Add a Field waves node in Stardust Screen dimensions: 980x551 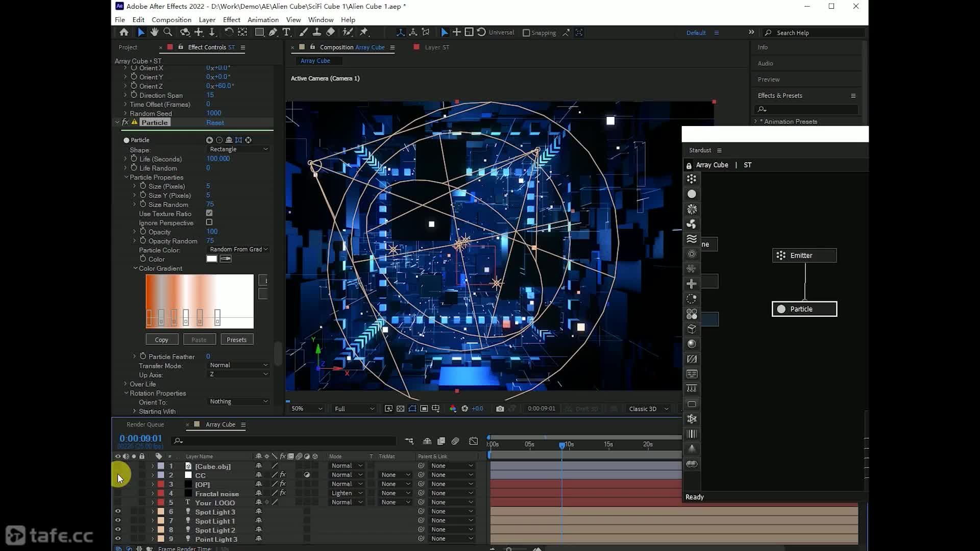[x=692, y=239]
